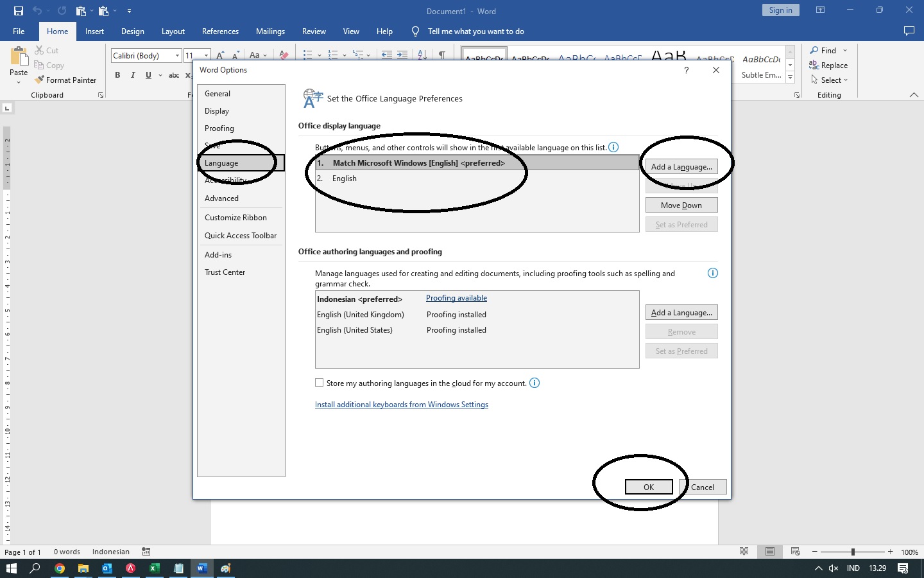The image size is (924, 578).
Task: Check Store my authoring languages in the cloud
Action: click(319, 383)
